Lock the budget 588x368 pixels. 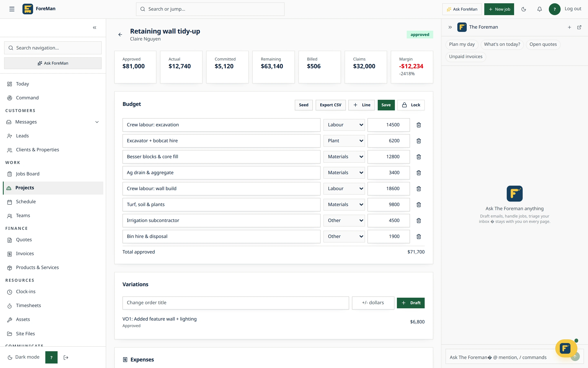(411, 105)
